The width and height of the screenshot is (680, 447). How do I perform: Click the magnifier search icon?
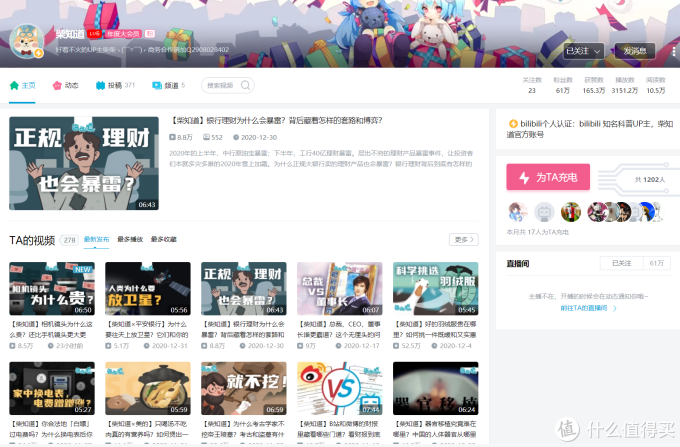coord(245,85)
